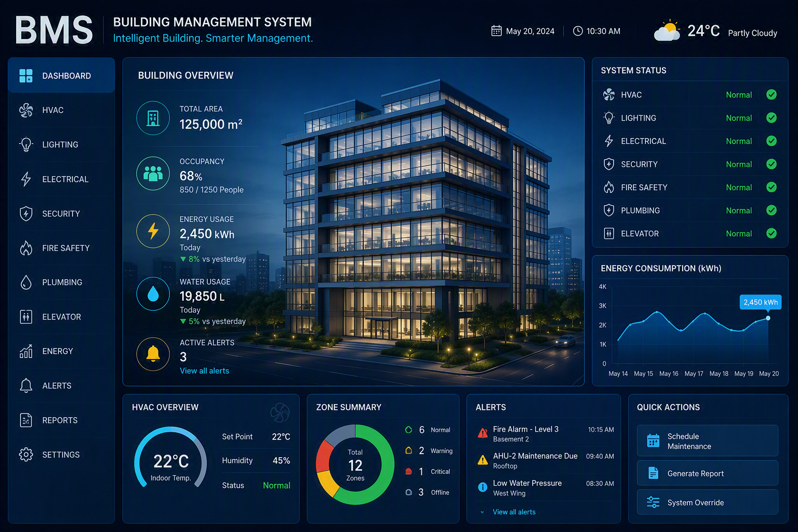Click the Energy chart icon in the sidebar
The image size is (798, 532).
[26, 351]
